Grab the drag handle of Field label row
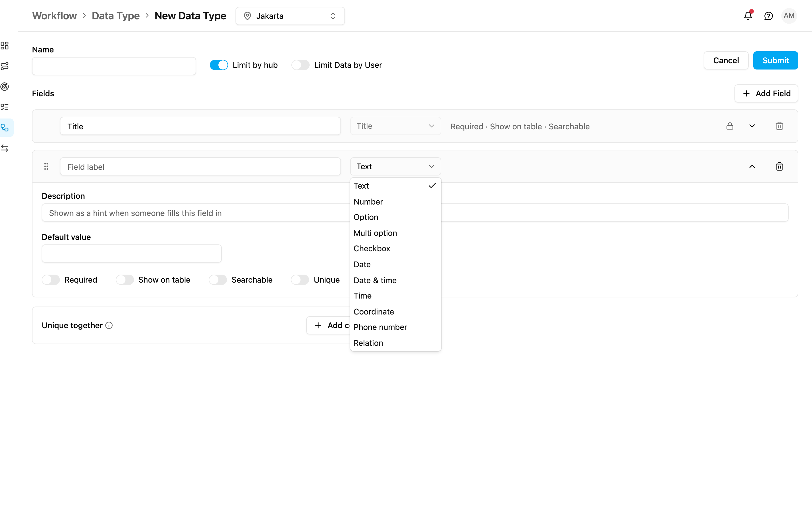This screenshot has width=812, height=531. [46, 166]
